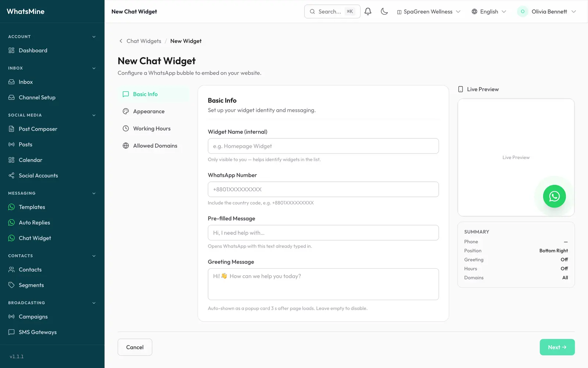Open English language dropdown
This screenshot has height=368, width=588.
(x=489, y=12)
